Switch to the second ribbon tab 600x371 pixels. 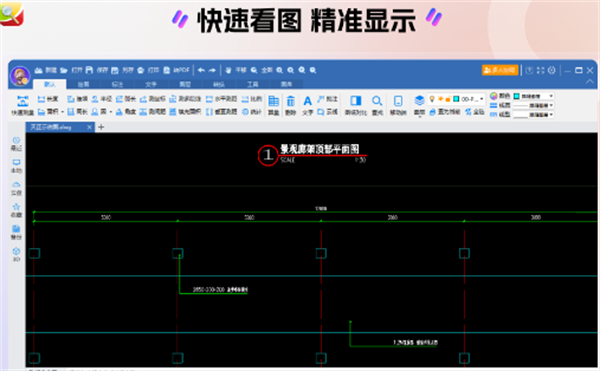83,84
